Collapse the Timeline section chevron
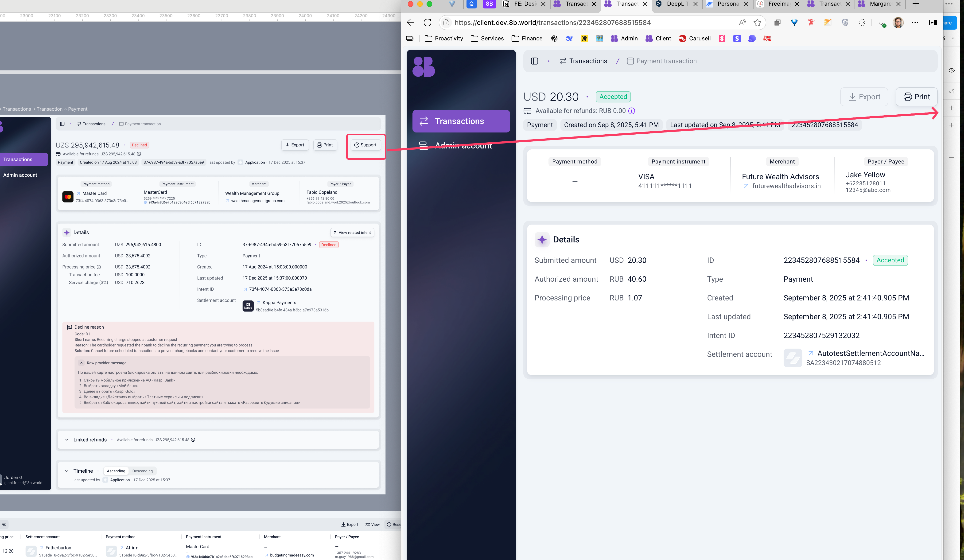 66,471
